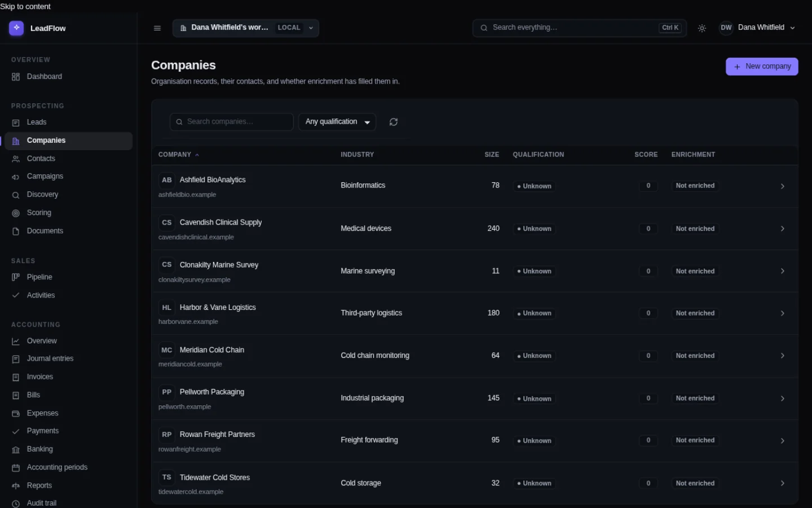This screenshot has height=508, width=812.
Task: Click the Payments check icon
Action: click(16, 431)
